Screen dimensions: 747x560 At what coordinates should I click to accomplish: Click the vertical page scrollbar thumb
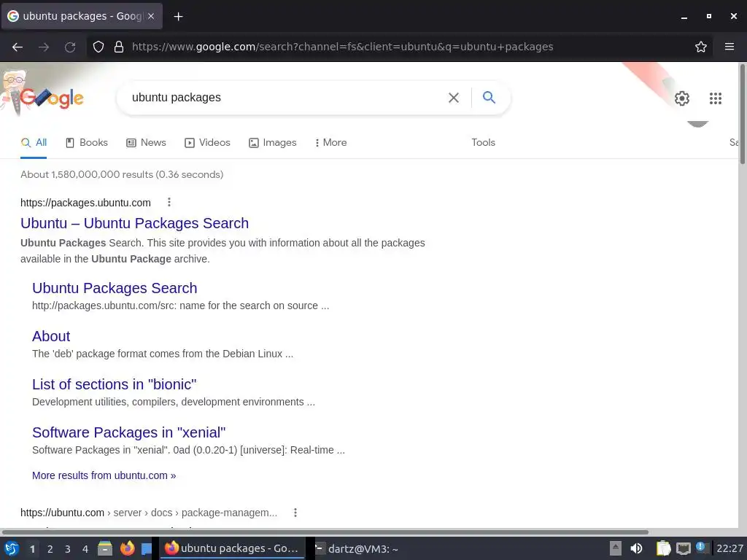pyautogui.click(x=742, y=114)
